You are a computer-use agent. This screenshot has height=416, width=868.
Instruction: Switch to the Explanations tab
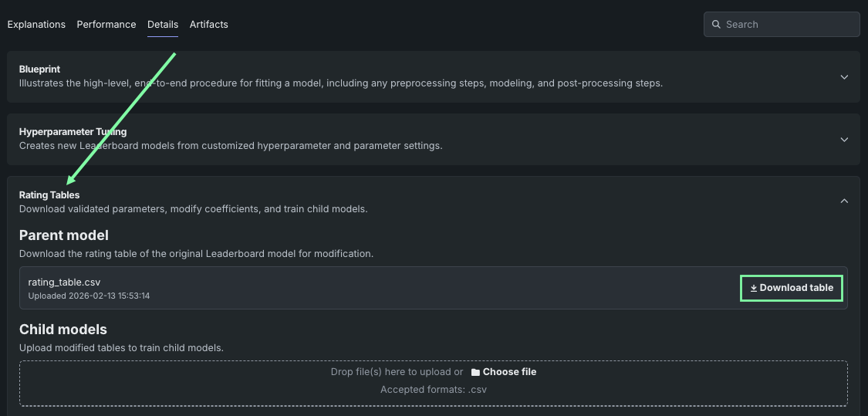pos(36,25)
